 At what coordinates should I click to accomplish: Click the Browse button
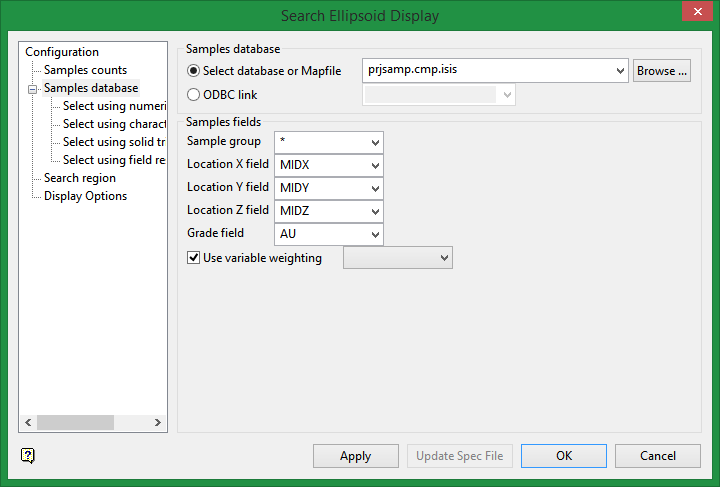pyautogui.click(x=662, y=71)
